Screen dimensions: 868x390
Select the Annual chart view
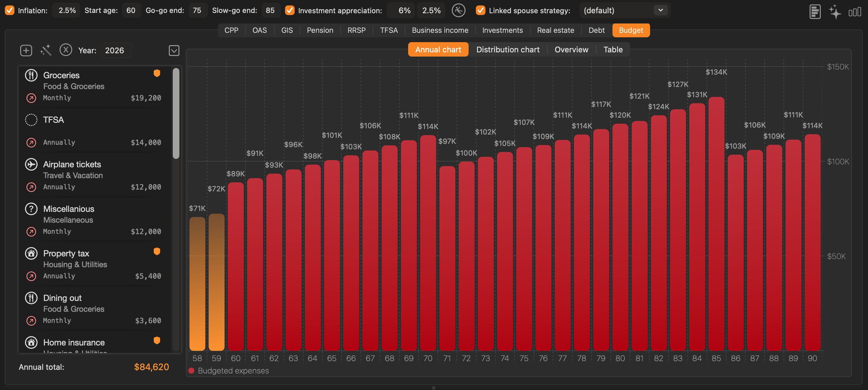(438, 50)
